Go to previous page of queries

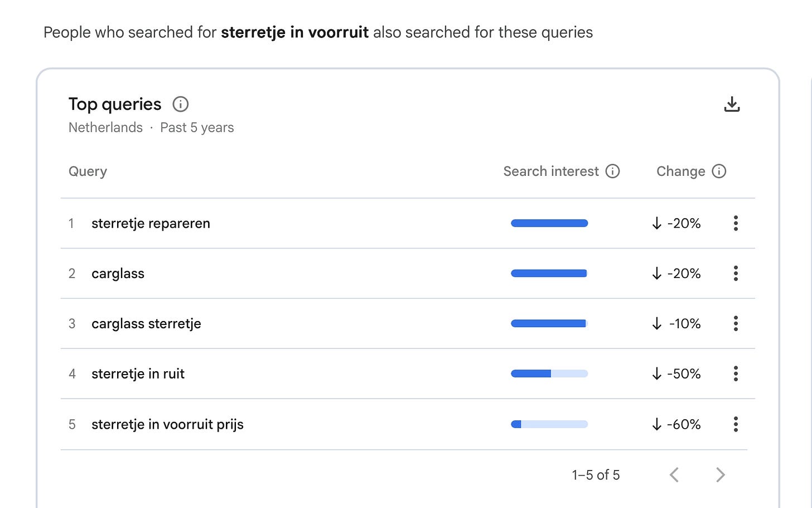tap(674, 475)
